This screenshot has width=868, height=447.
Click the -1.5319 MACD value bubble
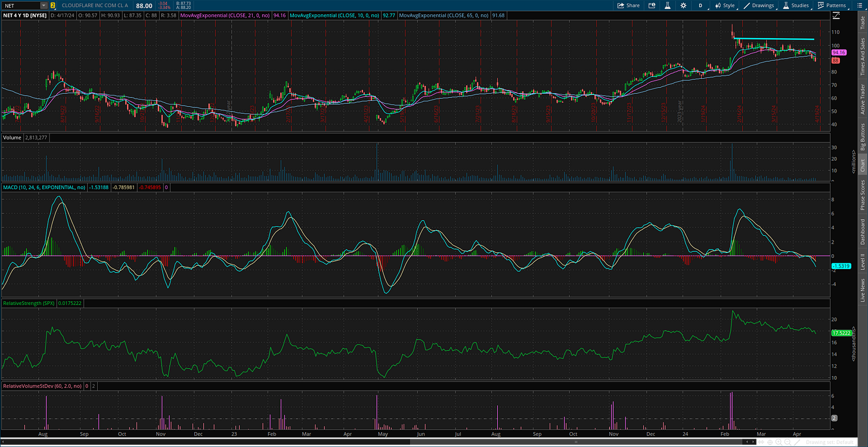pos(841,266)
